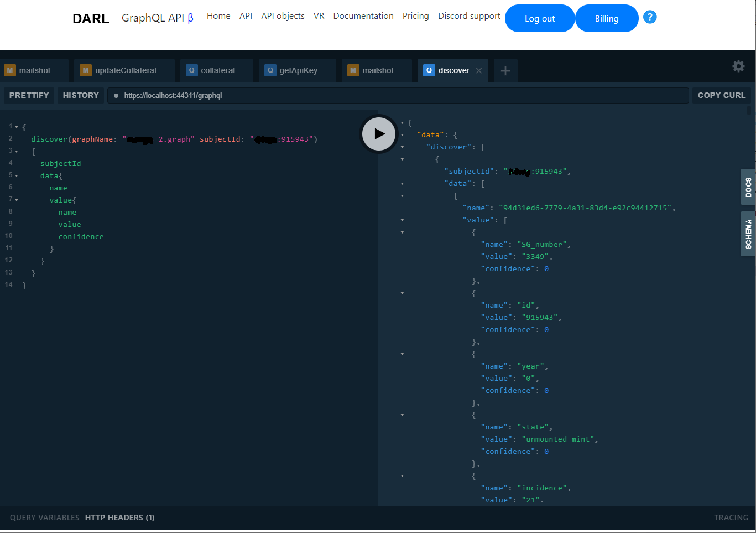Open the settings gear icon

click(x=738, y=66)
